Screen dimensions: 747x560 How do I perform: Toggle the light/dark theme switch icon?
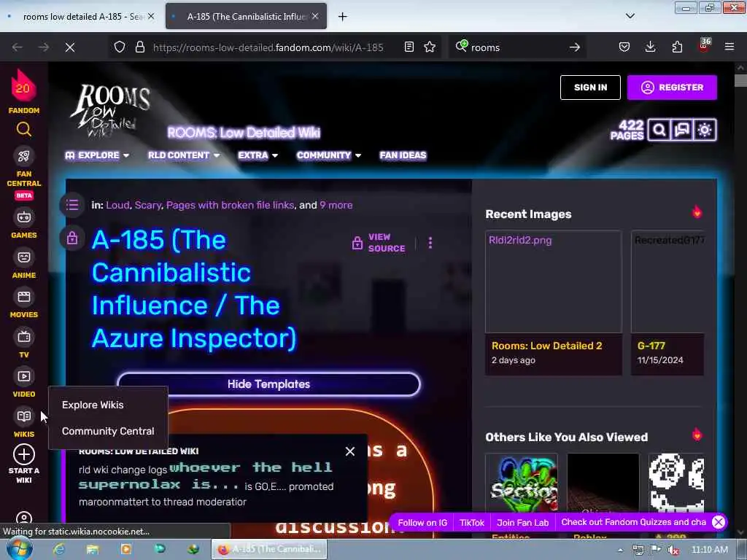pos(705,130)
